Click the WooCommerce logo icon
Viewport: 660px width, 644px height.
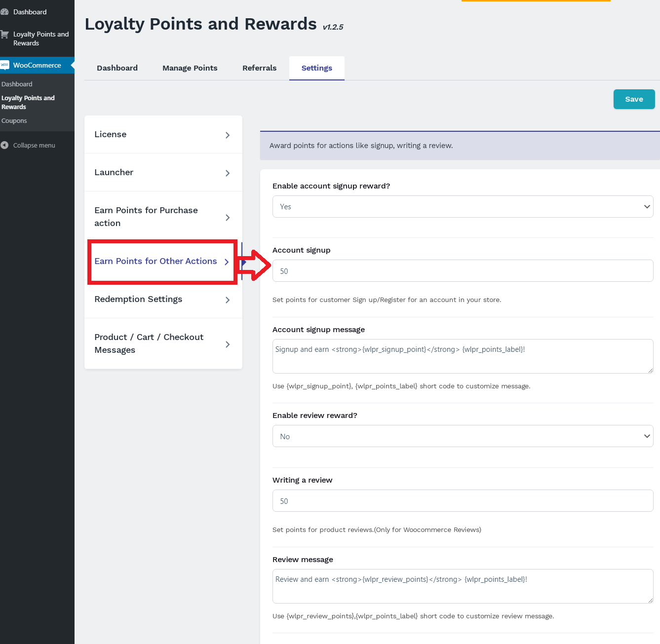[4, 65]
